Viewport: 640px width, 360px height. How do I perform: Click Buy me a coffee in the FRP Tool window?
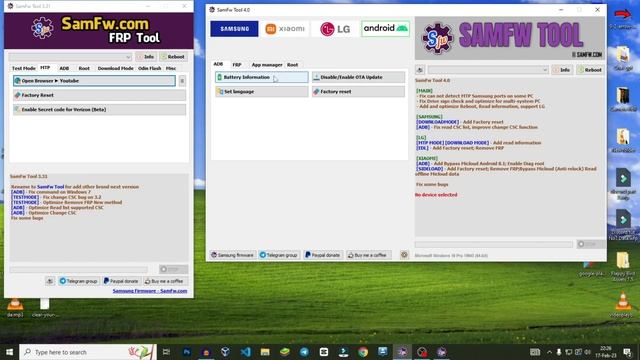tap(165, 281)
